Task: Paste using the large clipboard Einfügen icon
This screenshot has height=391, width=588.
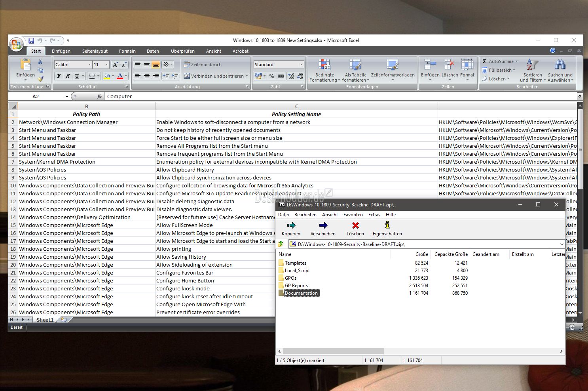Action: pos(25,64)
